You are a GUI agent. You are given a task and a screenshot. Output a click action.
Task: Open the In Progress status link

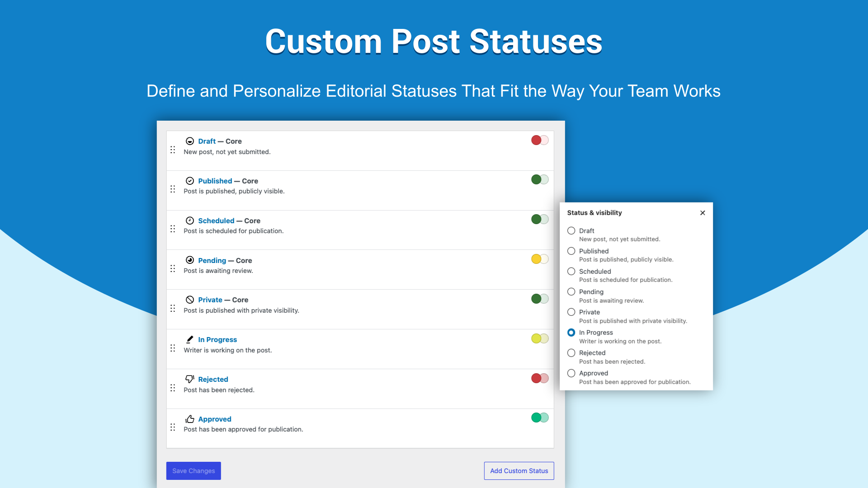click(x=217, y=340)
